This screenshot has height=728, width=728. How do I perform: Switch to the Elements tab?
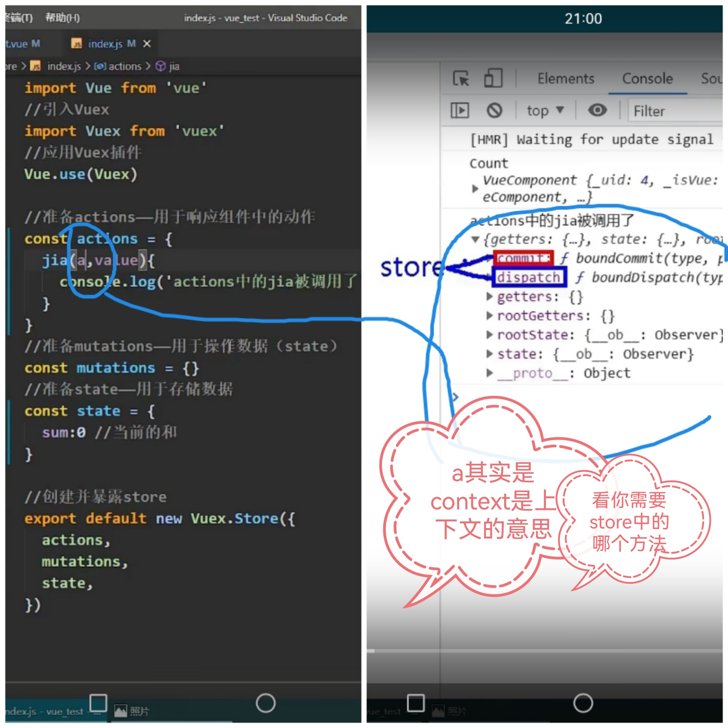[566, 79]
